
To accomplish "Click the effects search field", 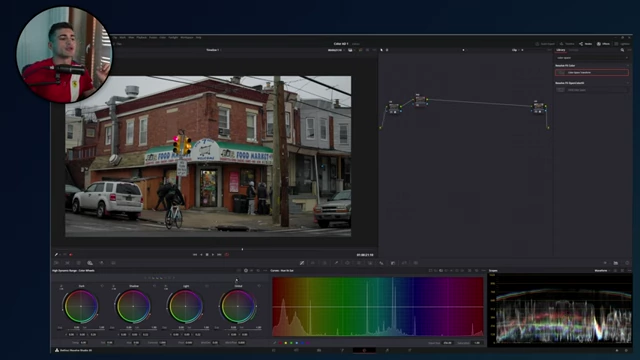I will (592, 58).
